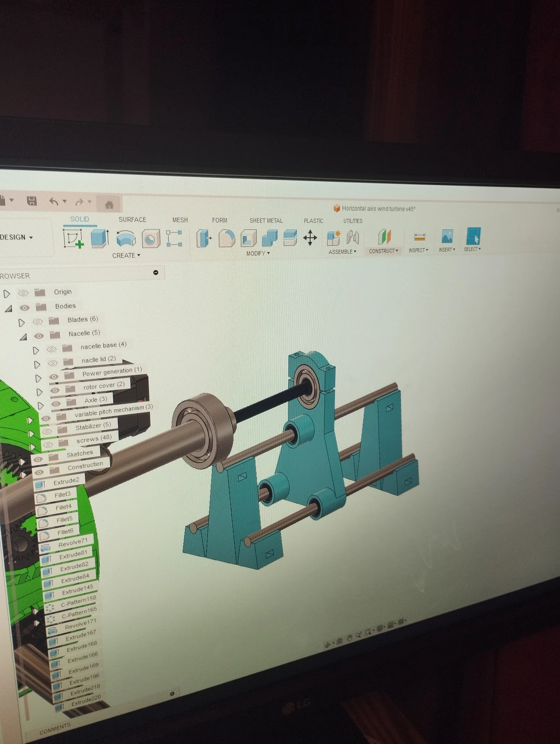560x744 pixels.
Task: Select the Revolve tool icon
Action: (x=126, y=239)
